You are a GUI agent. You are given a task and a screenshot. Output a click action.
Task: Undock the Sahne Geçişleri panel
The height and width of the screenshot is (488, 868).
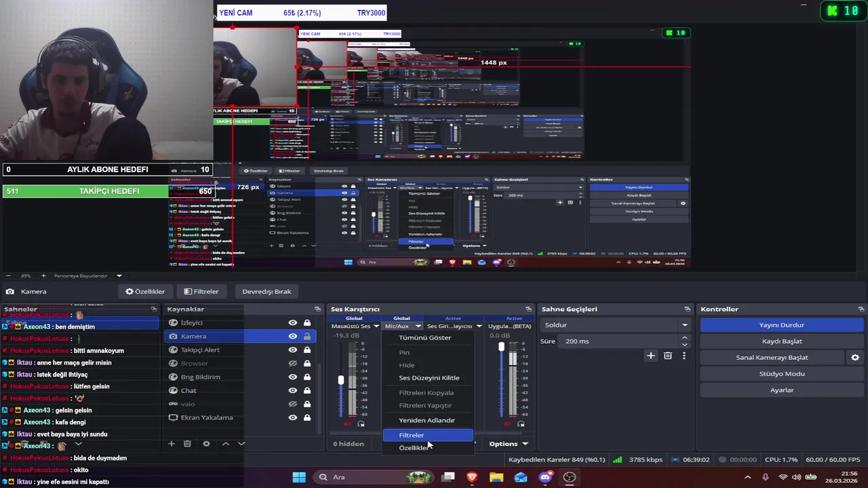(x=687, y=309)
